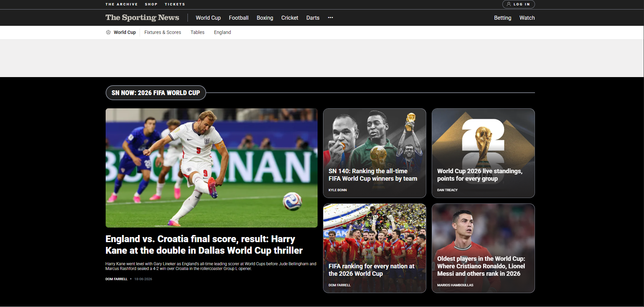Open SN 140 all-time World Cup winners card
The image size is (644, 307).
(x=375, y=153)
